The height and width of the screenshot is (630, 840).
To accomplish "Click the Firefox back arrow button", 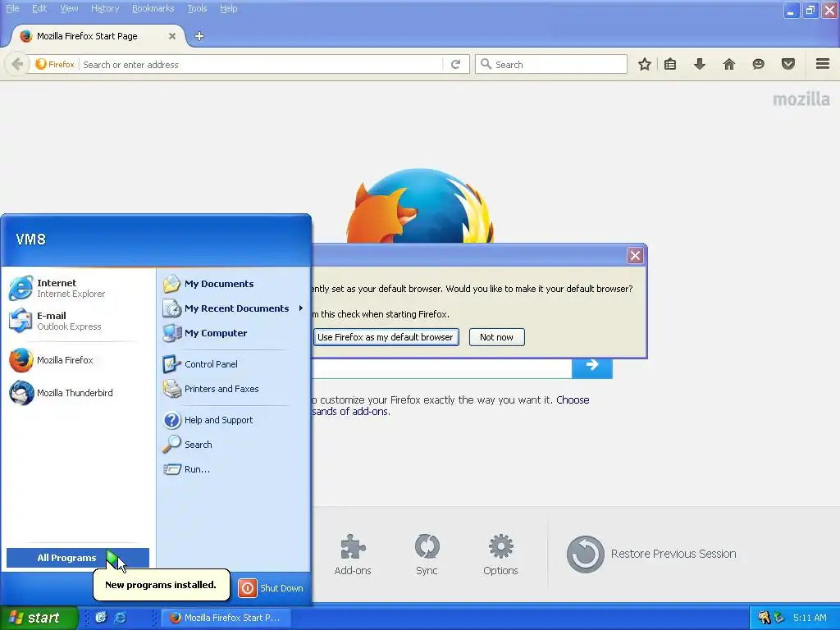I will coord(17,64).
